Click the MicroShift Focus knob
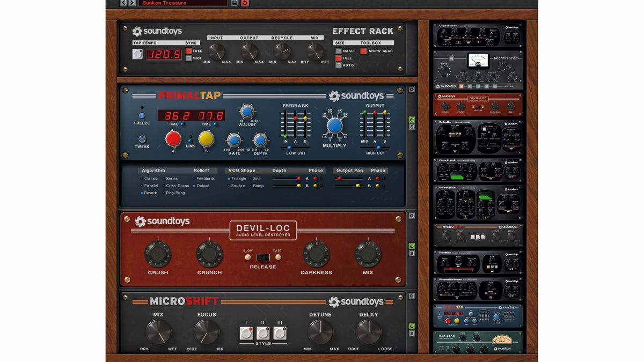Image resolution: width=644 pixels, height=362 pixels. pos(207,332)
